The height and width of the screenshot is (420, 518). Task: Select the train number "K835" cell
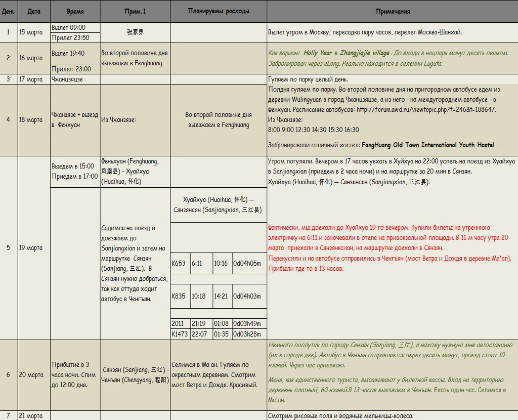click(x=181, y=297)
